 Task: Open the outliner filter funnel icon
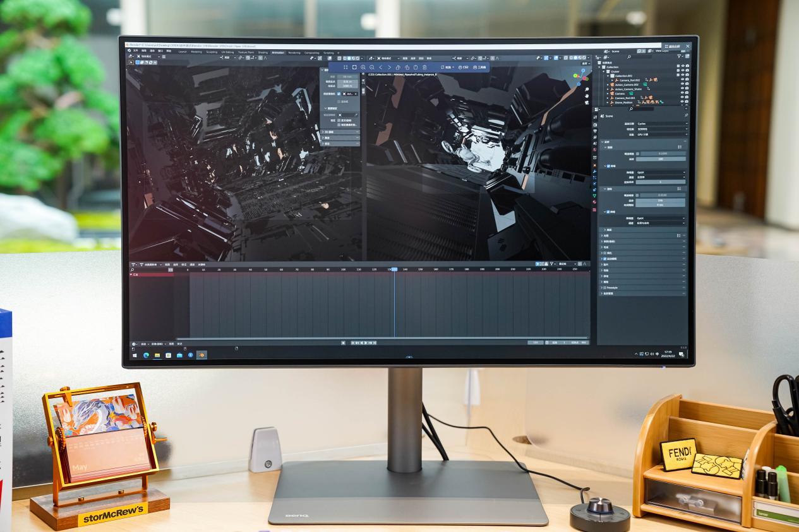click(x=679, y=56)
